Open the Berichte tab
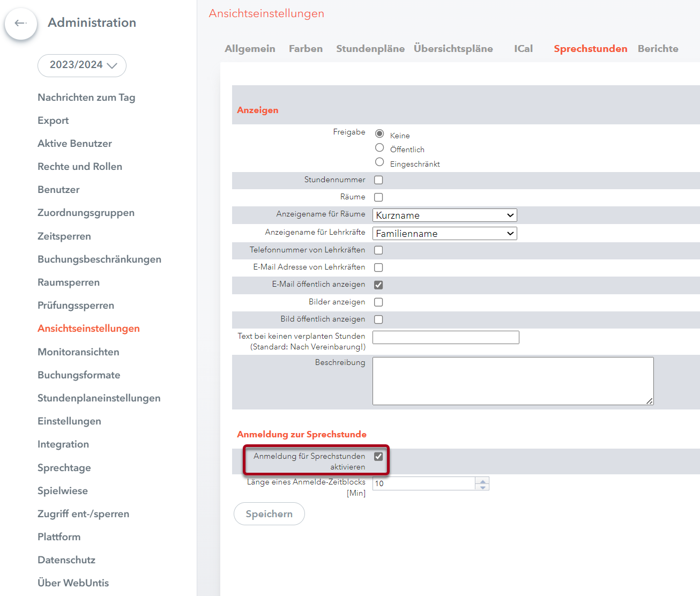The image size is (700, 596). tap(658, 49)
